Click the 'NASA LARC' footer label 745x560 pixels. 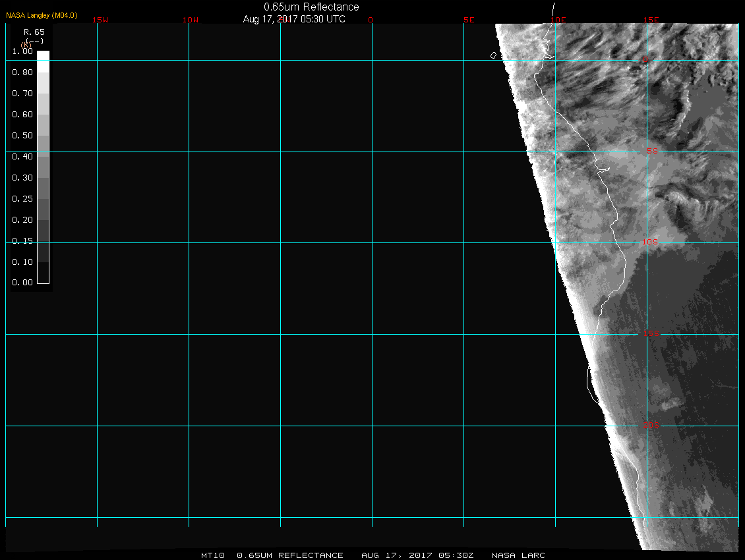pyautogui.click(x=518, y=555)
